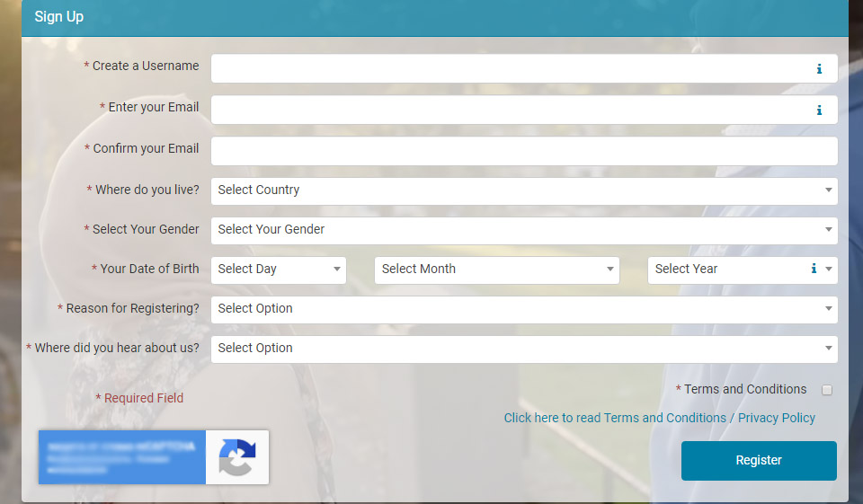
Task: Open the Select Year dropdown arrow
Action: (x=828, y=270)
